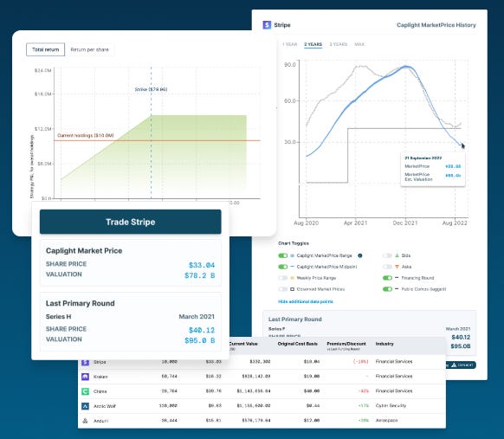Click the Industry column header
504x439 pixels.
pos(384,344)
